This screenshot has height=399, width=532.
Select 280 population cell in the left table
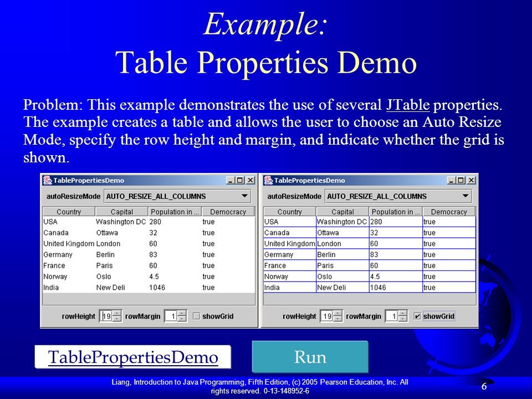click(x=175, y=222)
